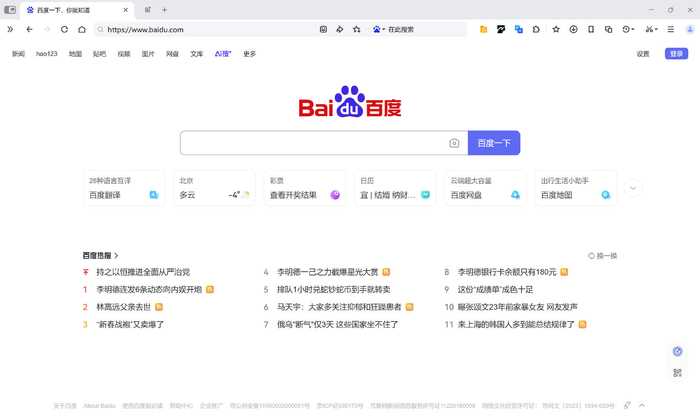Click the black image extension icon
This screenshot has width=700, height=414.
(x=501, y=29)
